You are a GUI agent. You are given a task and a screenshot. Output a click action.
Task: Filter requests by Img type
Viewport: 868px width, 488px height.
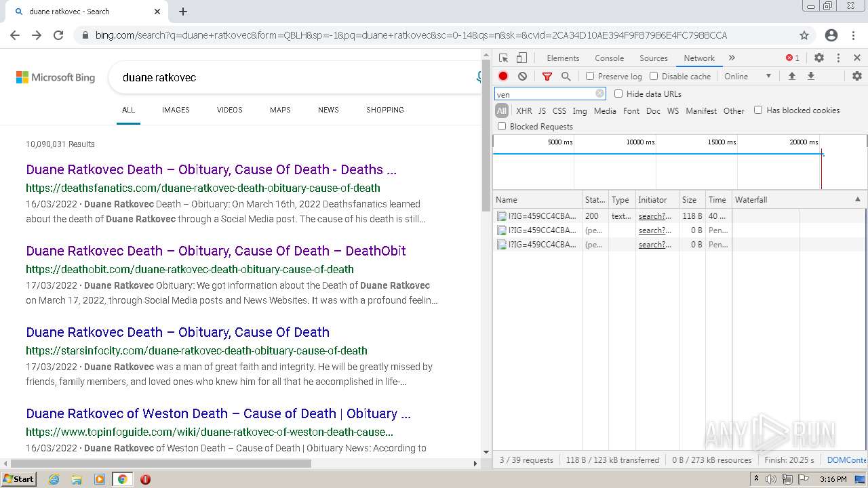580,111
